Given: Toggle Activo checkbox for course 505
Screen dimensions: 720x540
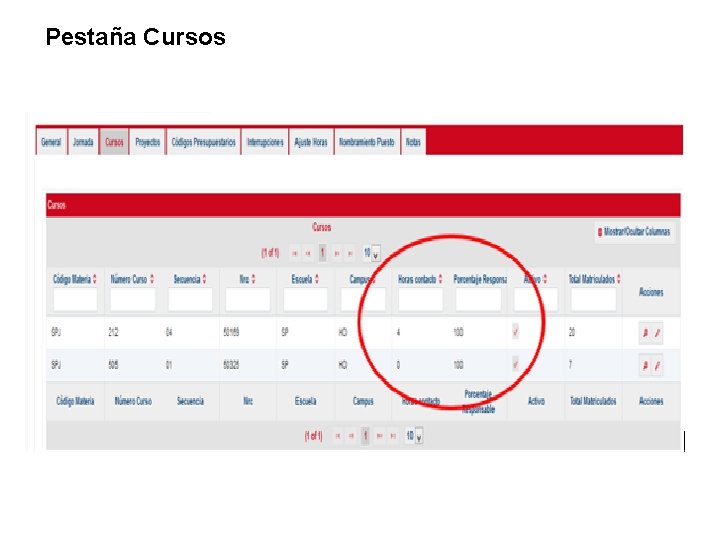Looking at the screenshot, I should [x=515, y=365].
